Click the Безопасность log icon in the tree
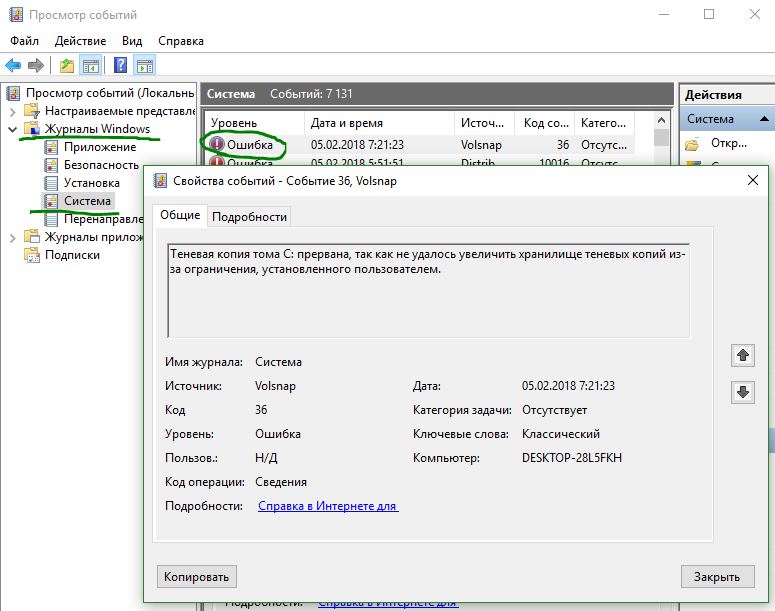 [51, 165]
